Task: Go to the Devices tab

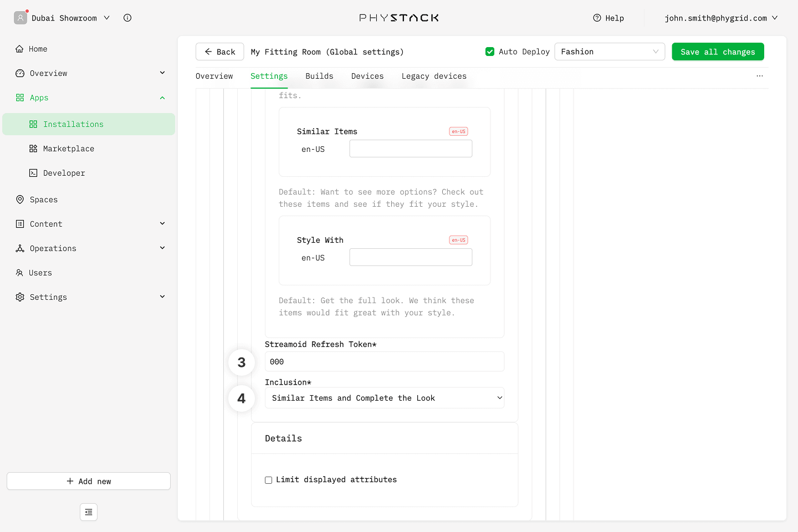Action: click(x=367, y=76)
